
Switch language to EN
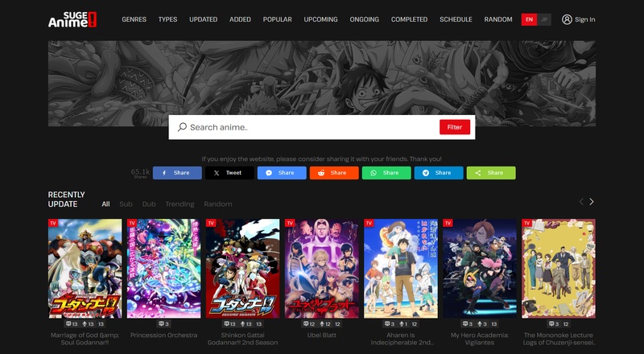[x=529, y=19]
